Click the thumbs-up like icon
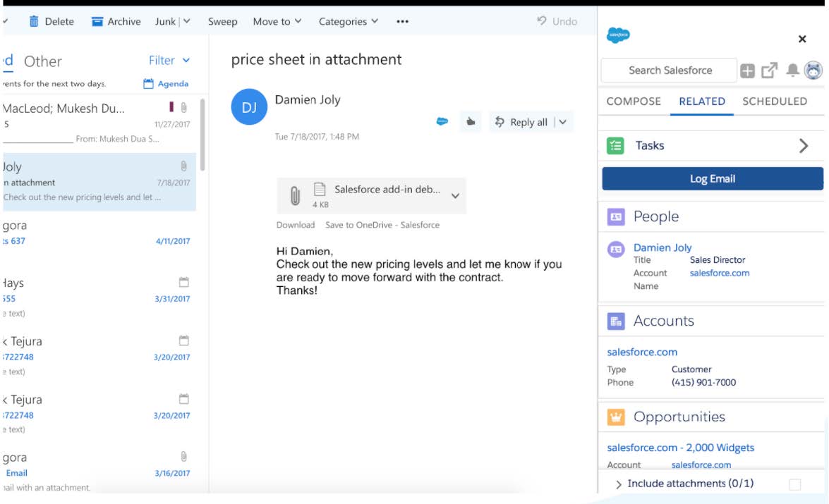The image size is (829, 504). pos(470,122)
